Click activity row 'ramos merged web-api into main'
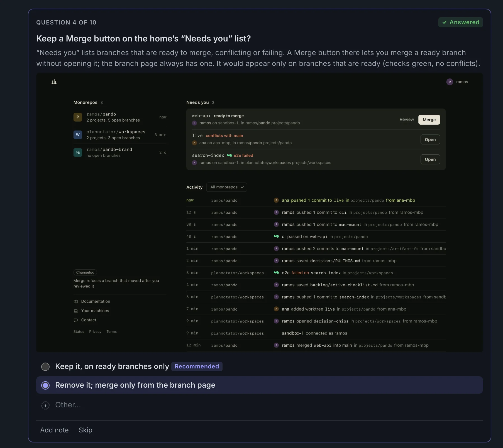The height and width of the screenshot is (448, 503). [x=316, y=345]
